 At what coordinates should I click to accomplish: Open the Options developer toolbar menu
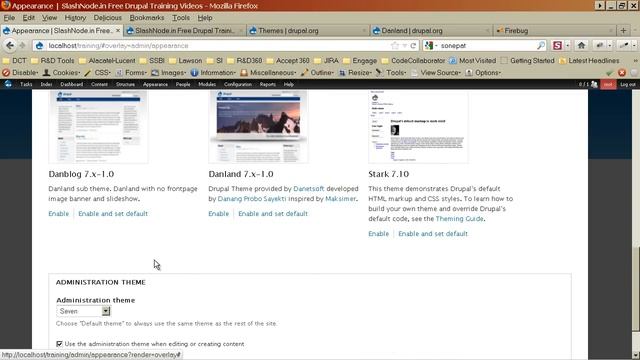tap(483, 73)
